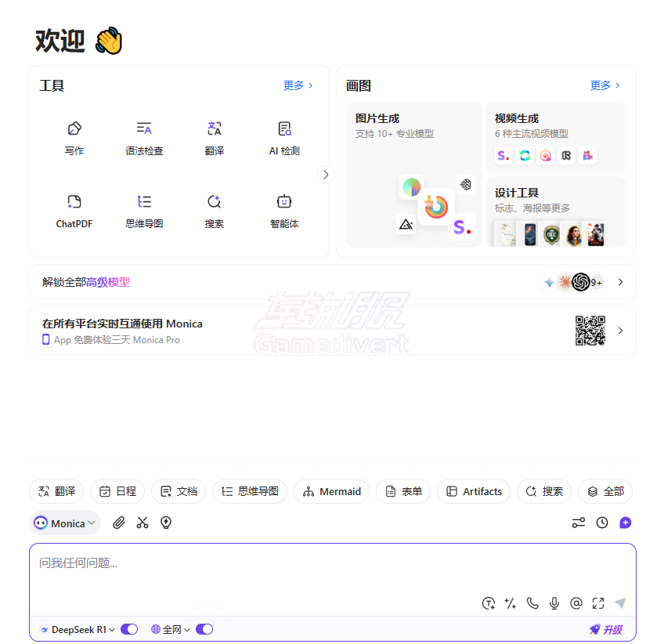
Task: Click the @ mention icon in chat box
Action: point(576,603)
